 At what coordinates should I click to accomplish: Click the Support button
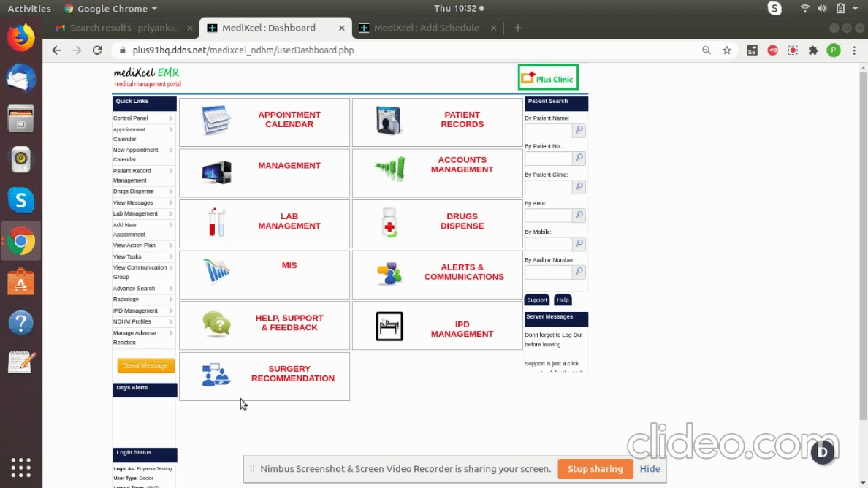click(537, 300)
